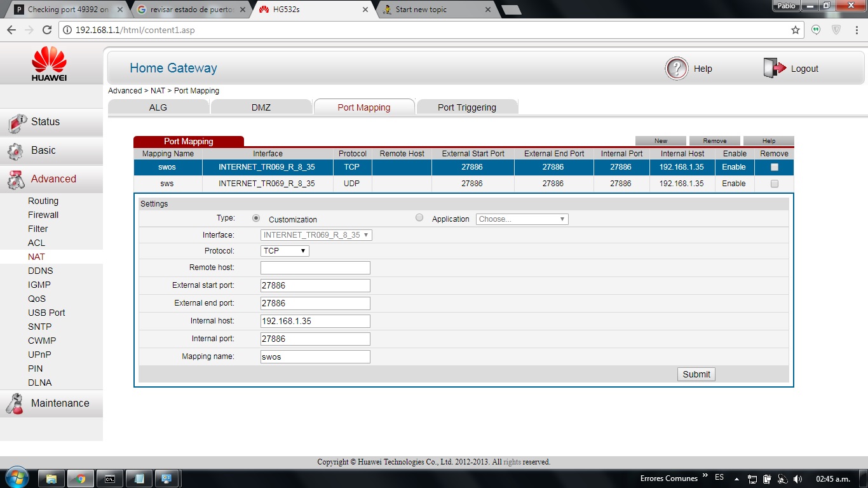Open the Maintenance section icon

click(15, 404)
